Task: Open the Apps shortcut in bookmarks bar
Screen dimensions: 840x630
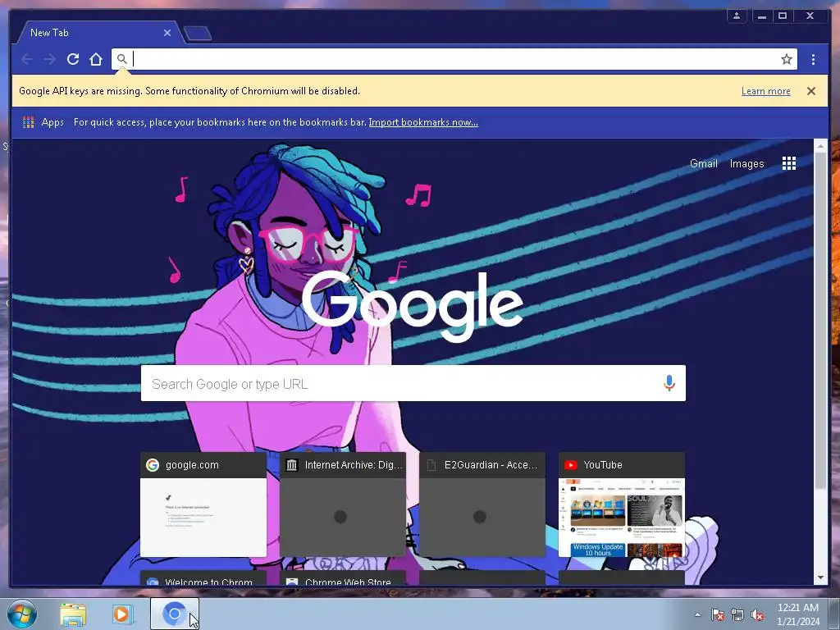Action: pyautogui.click(x=43, y=122)
